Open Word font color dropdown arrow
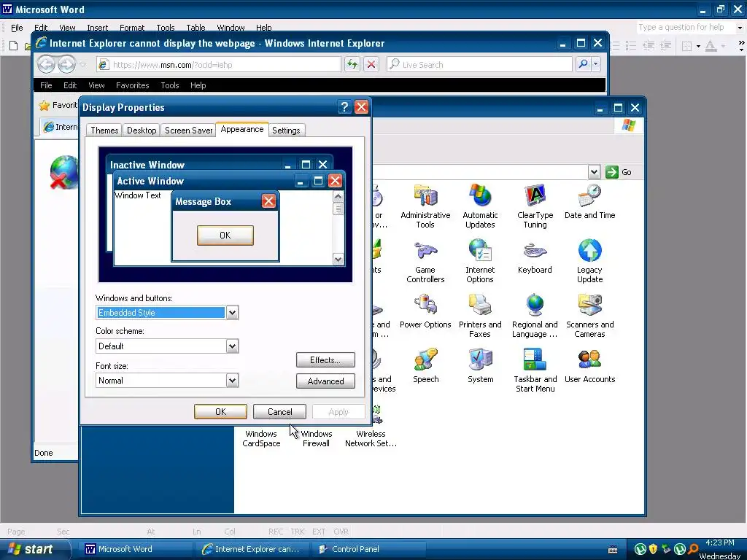 coord(723,46)
